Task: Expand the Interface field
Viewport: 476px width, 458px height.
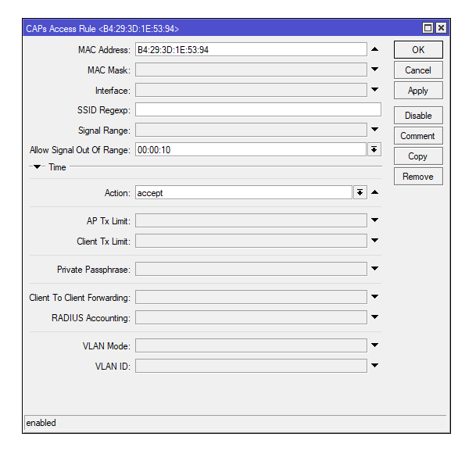Action: (375, 90)
